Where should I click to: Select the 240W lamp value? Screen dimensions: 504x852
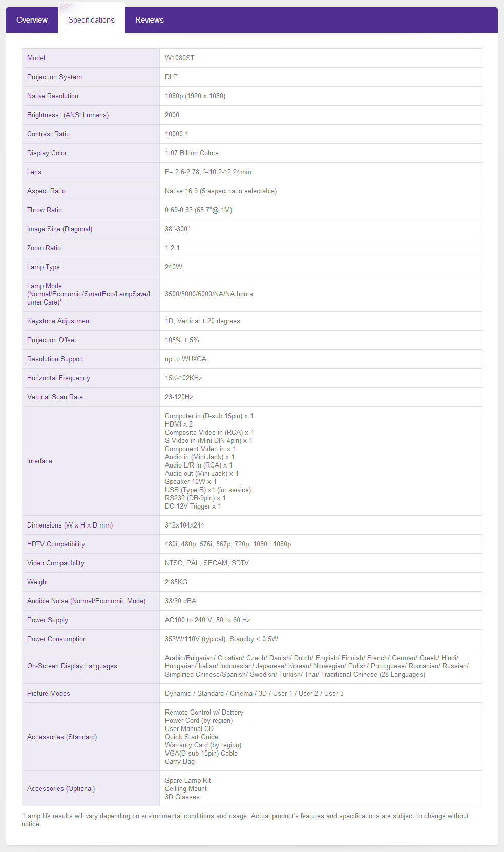[174, 267]
